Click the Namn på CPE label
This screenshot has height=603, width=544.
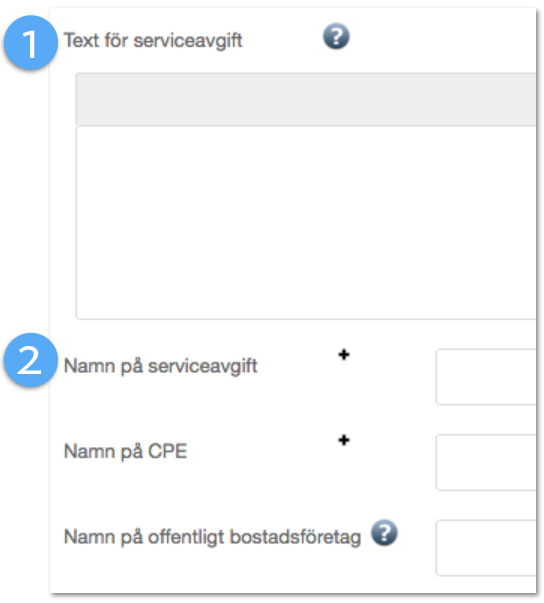125,451
